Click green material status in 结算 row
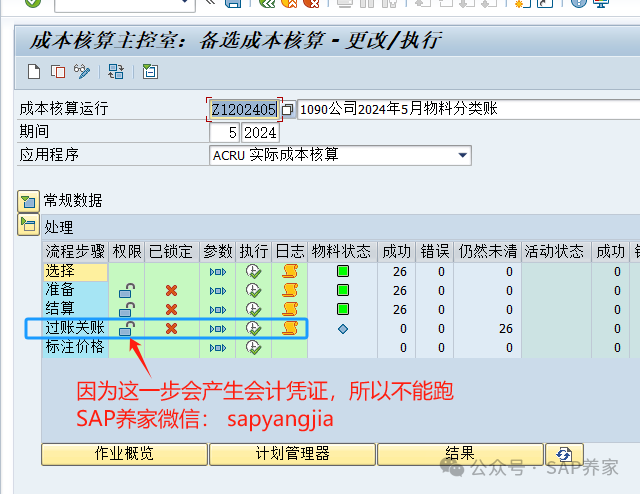 [343, 309]
